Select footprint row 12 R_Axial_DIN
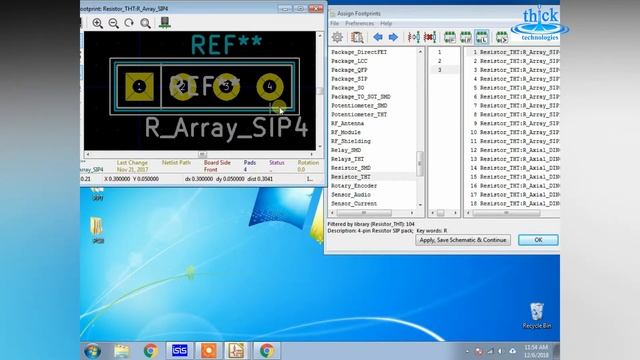 pyautogui.click(x=513, y=150)
